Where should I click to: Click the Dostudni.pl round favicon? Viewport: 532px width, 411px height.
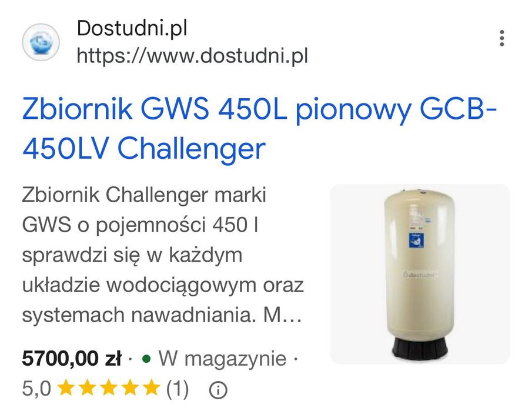(41, 42)
